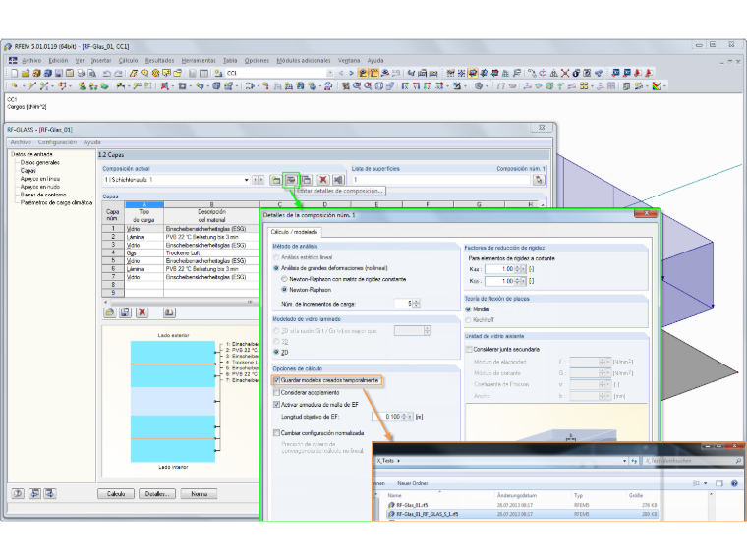Open Configuración menu in RF-GLASS window
This screenshot has width=747, height=560.
click(x=57, y=142)
